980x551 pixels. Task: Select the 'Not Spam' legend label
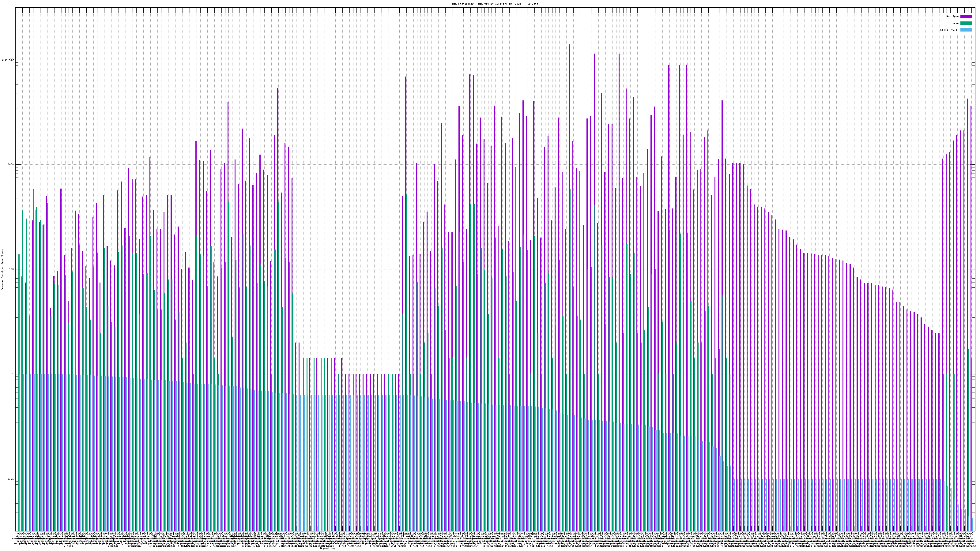(x=953, y=16)
